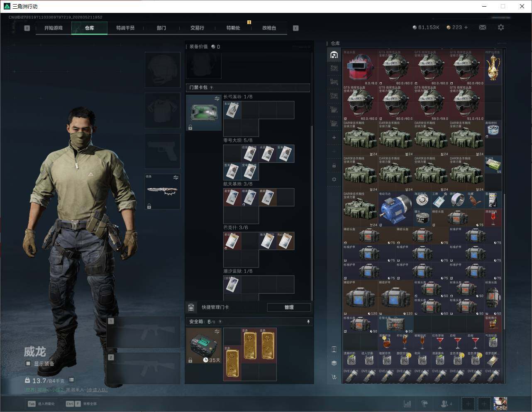Image resolution: width=532 pixels, height=412 pixels.
Task: Click the 管理 button for keycards
Action: (289, 307)
